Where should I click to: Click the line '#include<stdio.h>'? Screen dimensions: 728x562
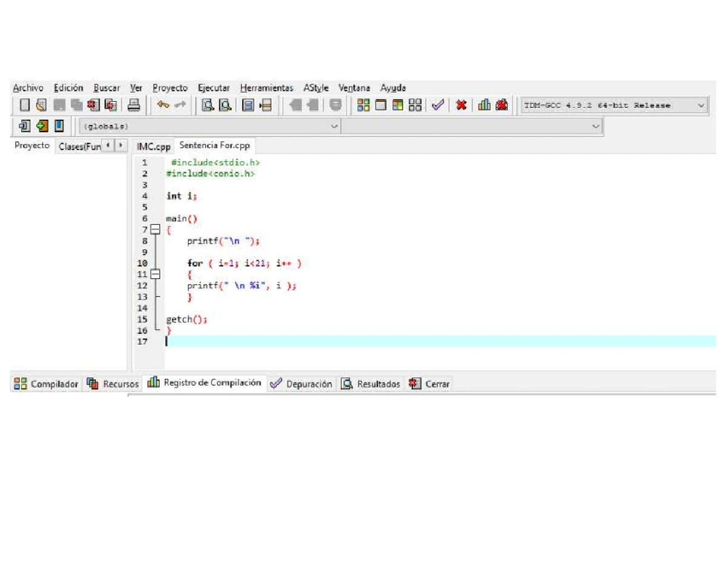[216, 162]
